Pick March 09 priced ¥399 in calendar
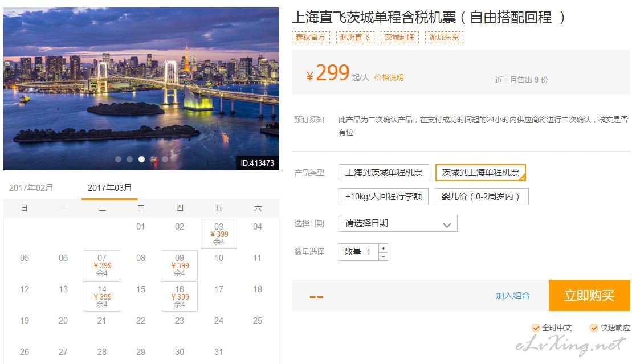632x364 pixels. (180, 265)
